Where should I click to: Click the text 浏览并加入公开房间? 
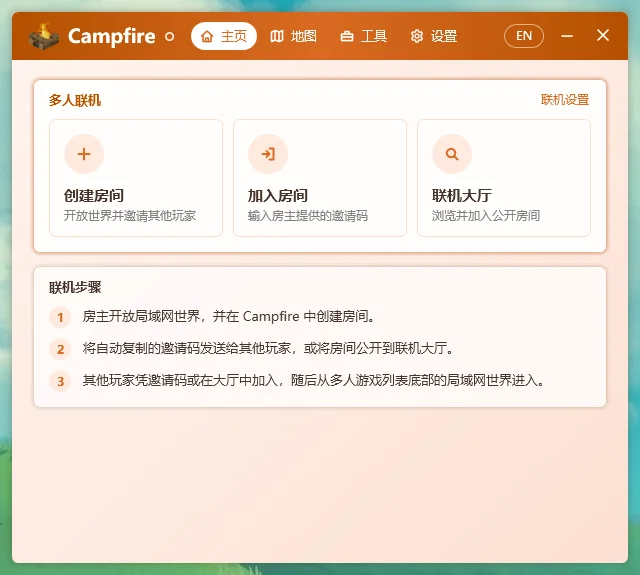pyautogui.click(x=486, y=215)
